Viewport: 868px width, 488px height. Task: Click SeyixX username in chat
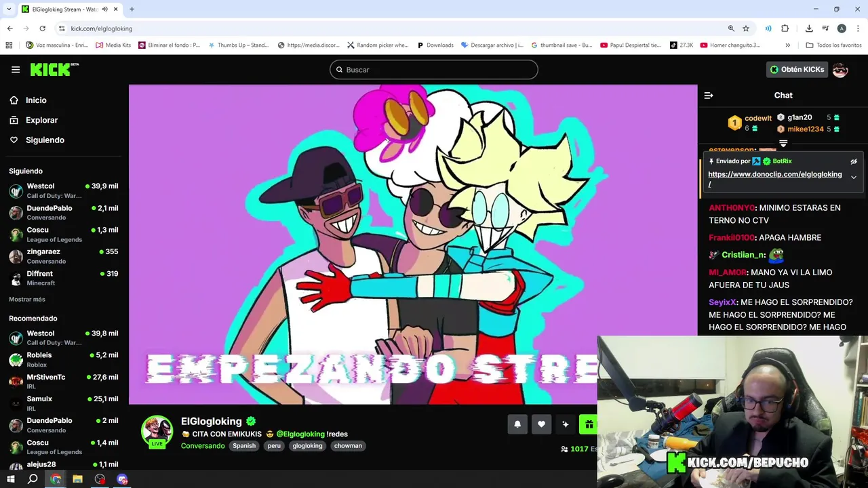coord(722,302)
